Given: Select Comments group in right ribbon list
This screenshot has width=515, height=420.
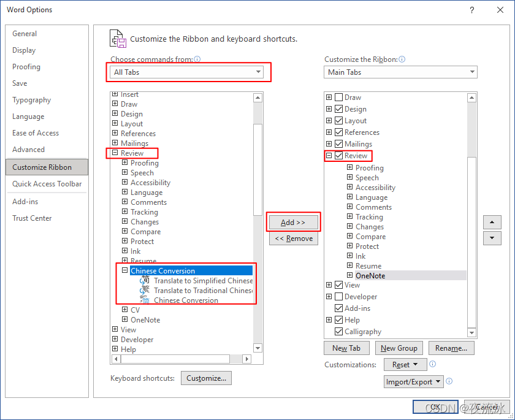Looking at the screenshot, I should (373, 207).
